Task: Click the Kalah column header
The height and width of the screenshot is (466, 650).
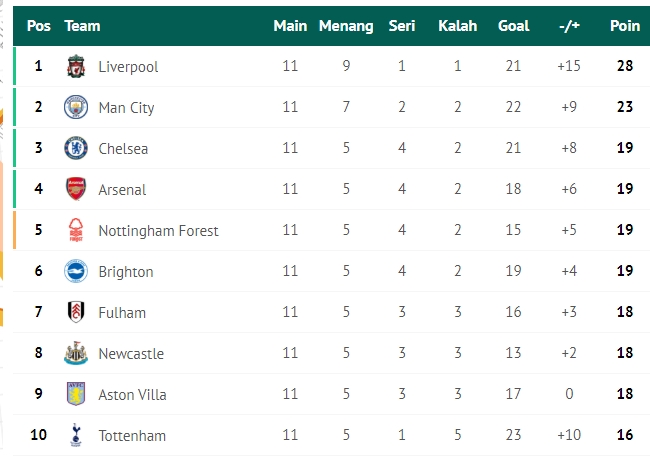Action: pyautogui.click(x=458, y=26)
